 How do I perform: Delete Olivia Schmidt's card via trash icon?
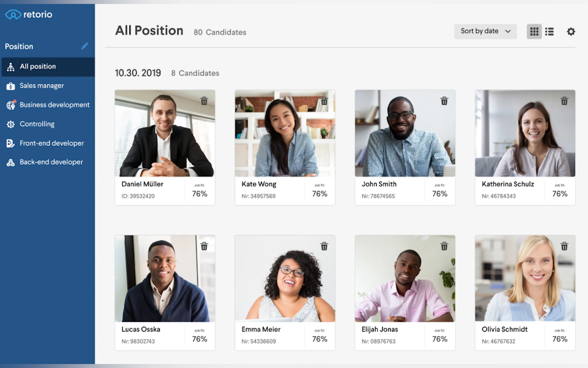coord(564,246)
